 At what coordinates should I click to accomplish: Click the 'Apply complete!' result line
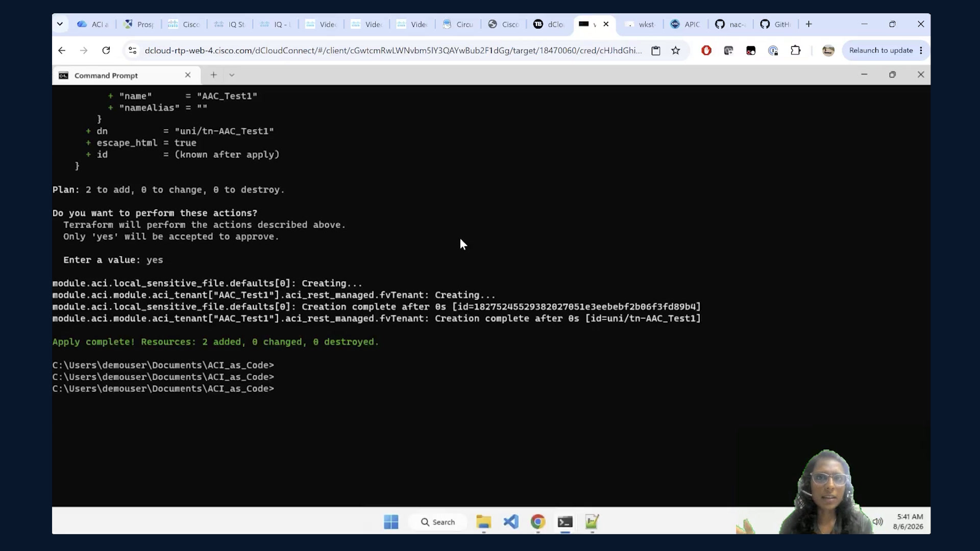(x=215, y=342)
